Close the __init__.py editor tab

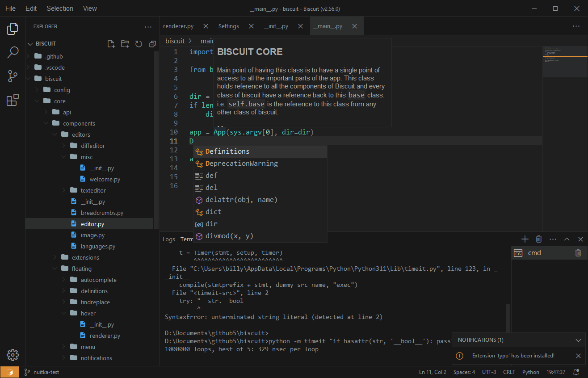[300, 26]
